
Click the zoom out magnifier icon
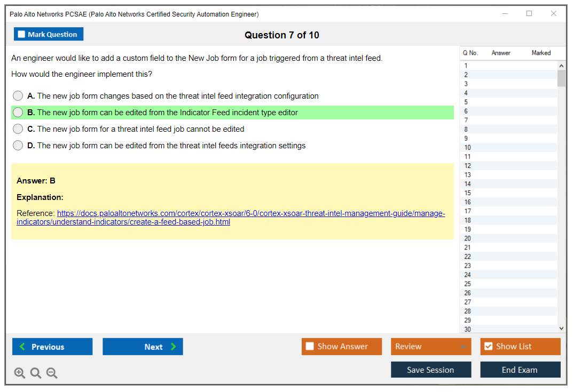[52, 373]
